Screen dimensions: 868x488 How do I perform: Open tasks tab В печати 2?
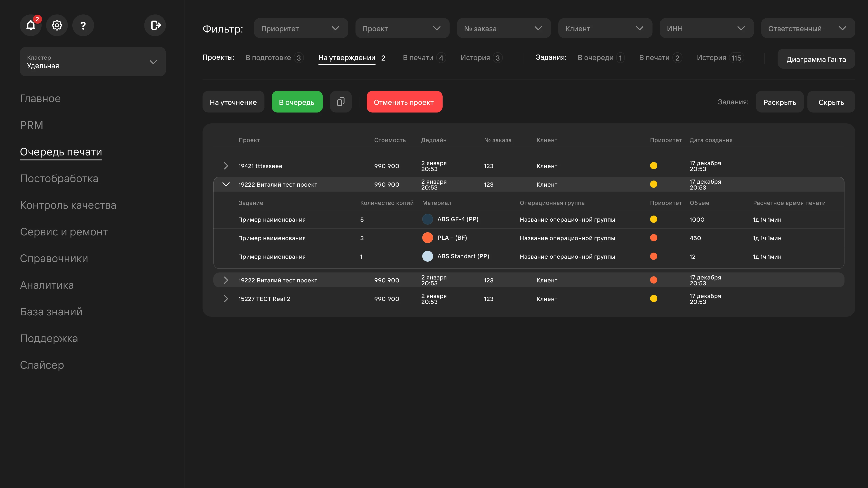click(x=660, y=58)
